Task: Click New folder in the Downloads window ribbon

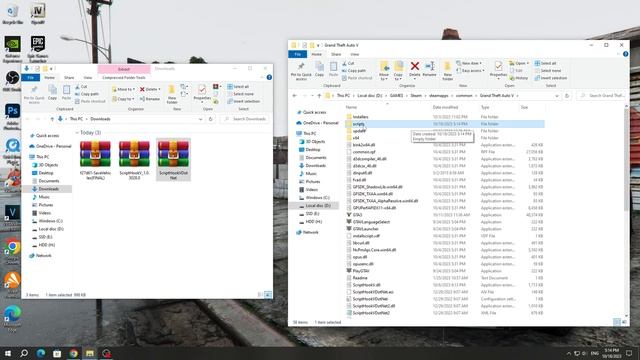Action: tap(172, 93)
